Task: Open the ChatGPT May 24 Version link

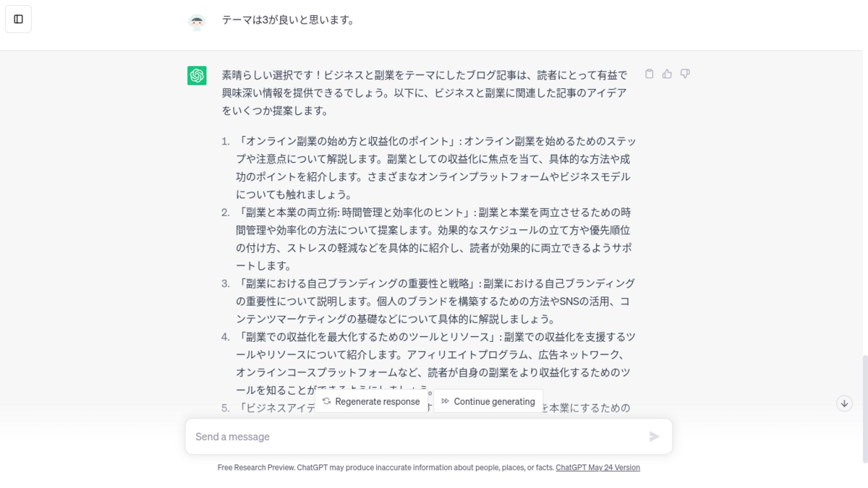Action: pos(597,468)
